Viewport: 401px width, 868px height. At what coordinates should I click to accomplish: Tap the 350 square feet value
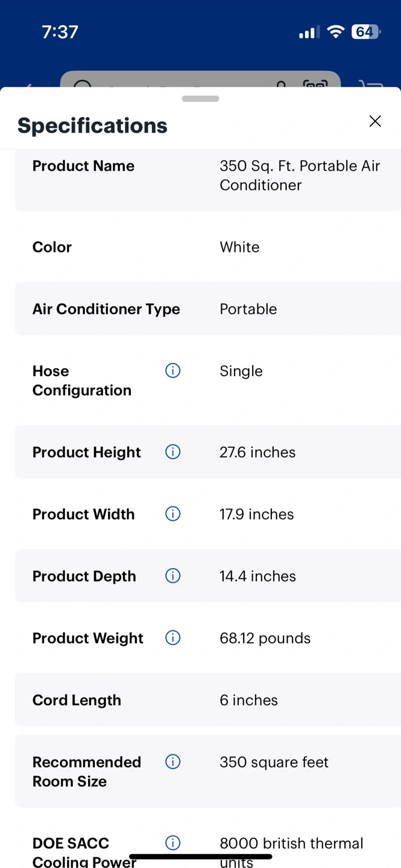tap(274, 762)
